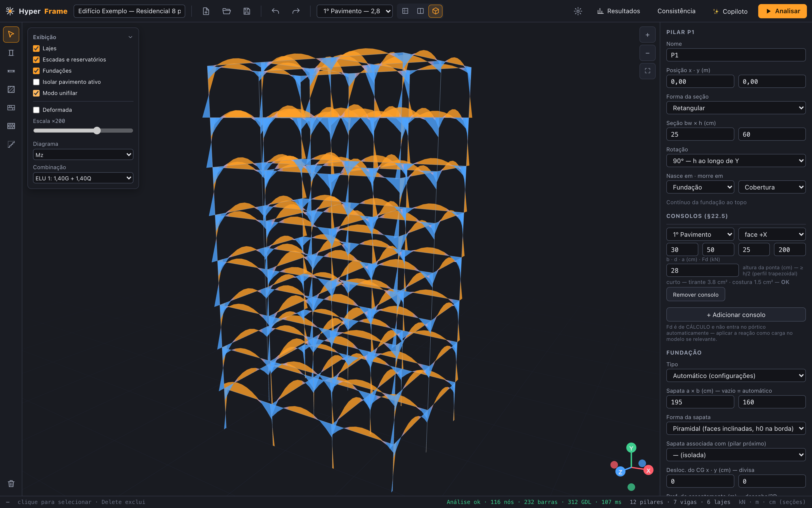This screenshot has width=812, height=508.
Task: Pick the hatched slab tool
Action: (11, 89)
